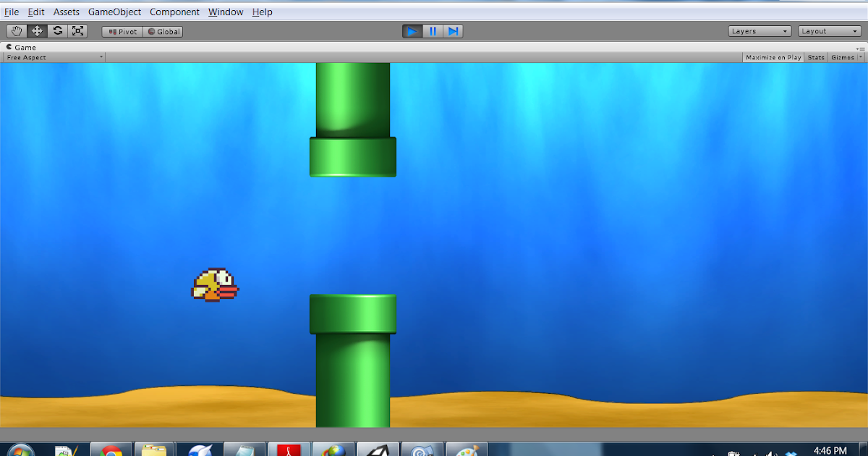This screenshot has height=456, width=868.
Task: Toggle Global handle rotation mode
Action: point(163,32)
